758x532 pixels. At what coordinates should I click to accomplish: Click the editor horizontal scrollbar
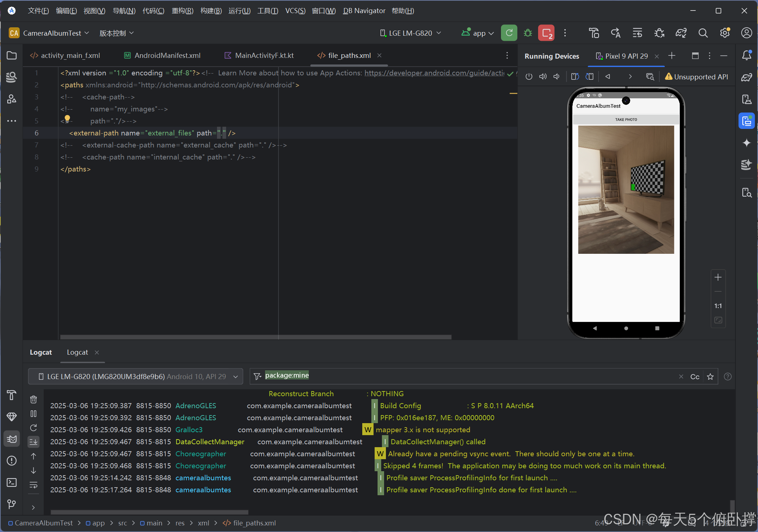(x=256, y=337)
